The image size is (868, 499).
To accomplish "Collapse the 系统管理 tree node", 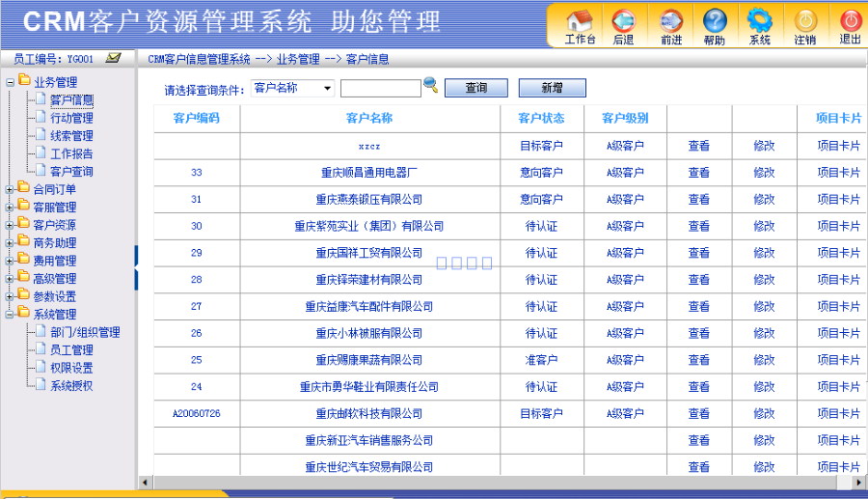I will coord(10,315).
